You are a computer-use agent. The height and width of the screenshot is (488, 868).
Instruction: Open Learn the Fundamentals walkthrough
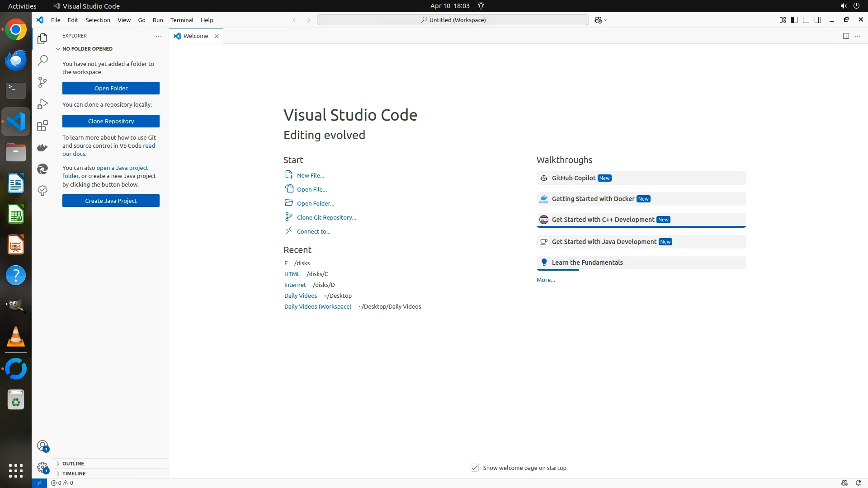[587, 263]
